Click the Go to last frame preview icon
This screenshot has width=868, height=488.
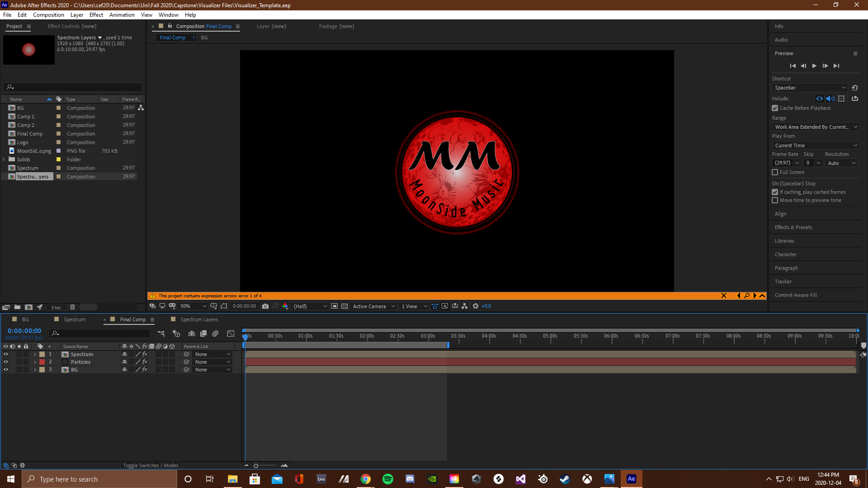[x=836, y=66]
